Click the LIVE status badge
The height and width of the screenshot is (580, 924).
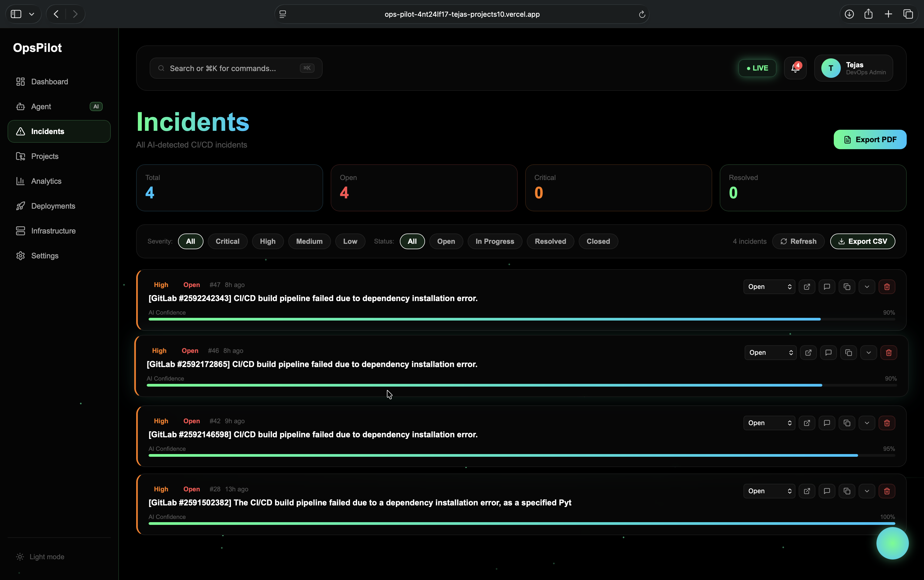tap(757, 68)
